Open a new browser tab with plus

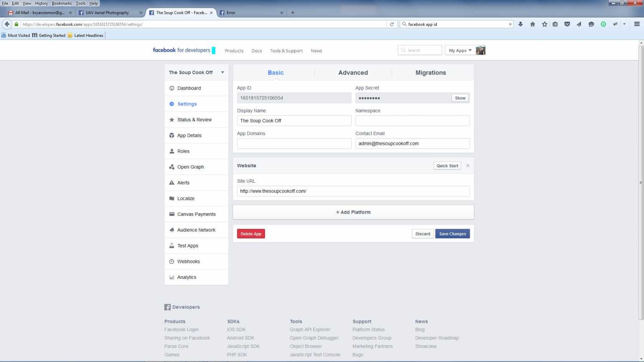coord(293,12)
